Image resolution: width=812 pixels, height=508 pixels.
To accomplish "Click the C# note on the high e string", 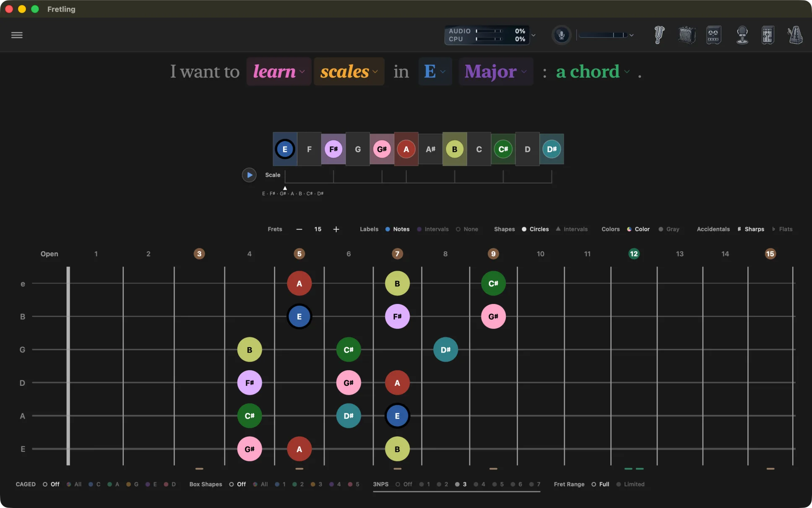I will [493, 283].
